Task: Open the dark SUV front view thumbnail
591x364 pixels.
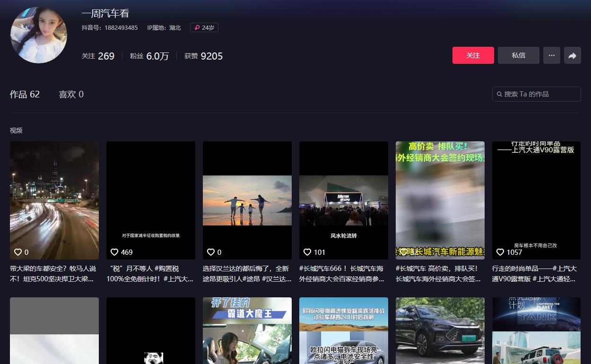Action: click(x=440, y=330)
